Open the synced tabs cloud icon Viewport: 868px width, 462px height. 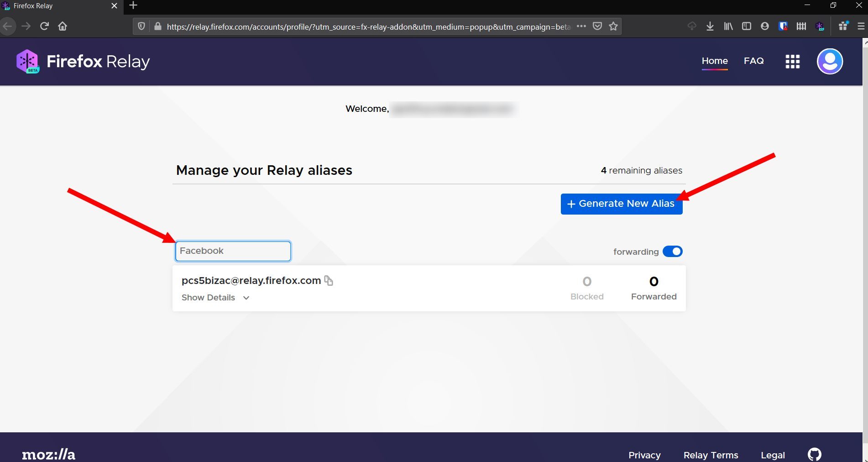coord(692,26)
